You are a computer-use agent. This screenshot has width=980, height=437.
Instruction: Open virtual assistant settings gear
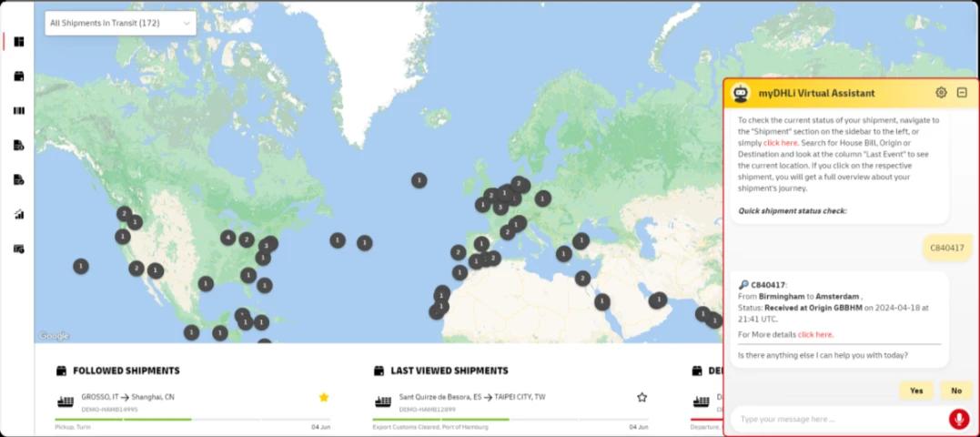pyautogui.click(x=941, y=93)
